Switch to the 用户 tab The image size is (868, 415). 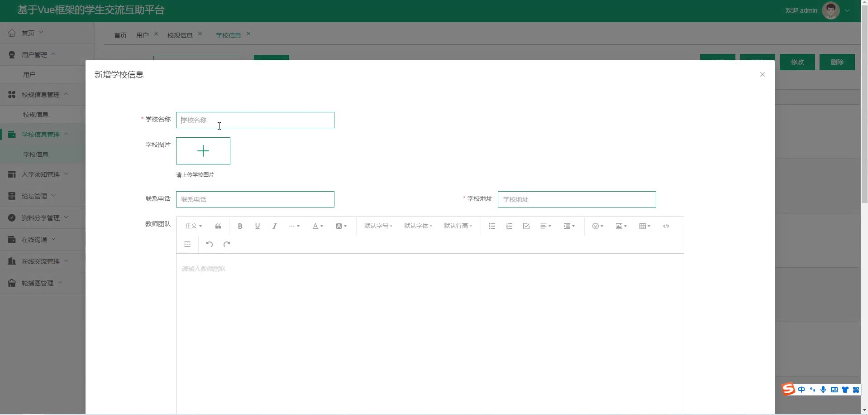pyautogui.click(x=142, y=35)
